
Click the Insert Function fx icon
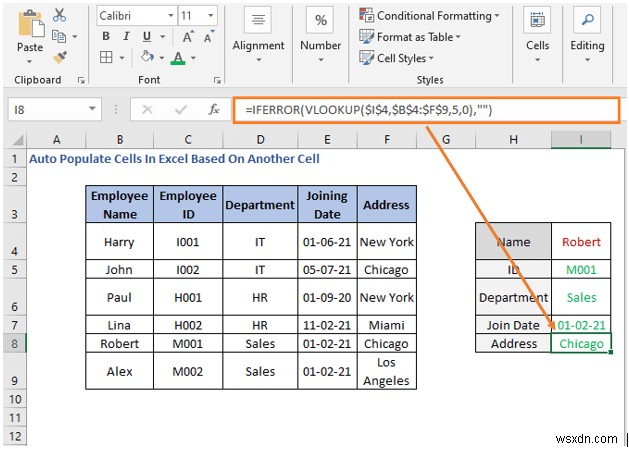click(214, 110)
